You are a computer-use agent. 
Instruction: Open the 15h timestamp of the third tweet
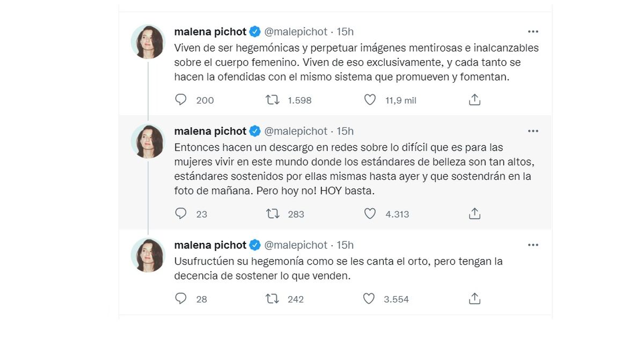345,245
